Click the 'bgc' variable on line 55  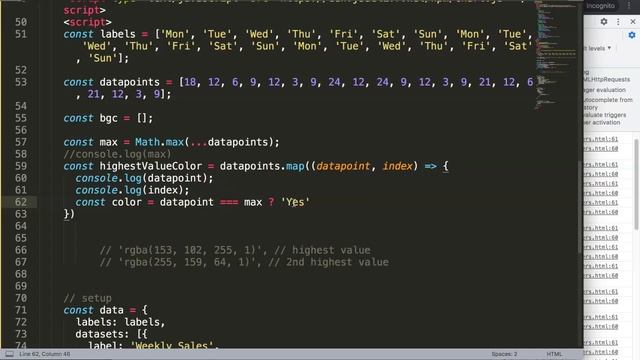[108, 118]
